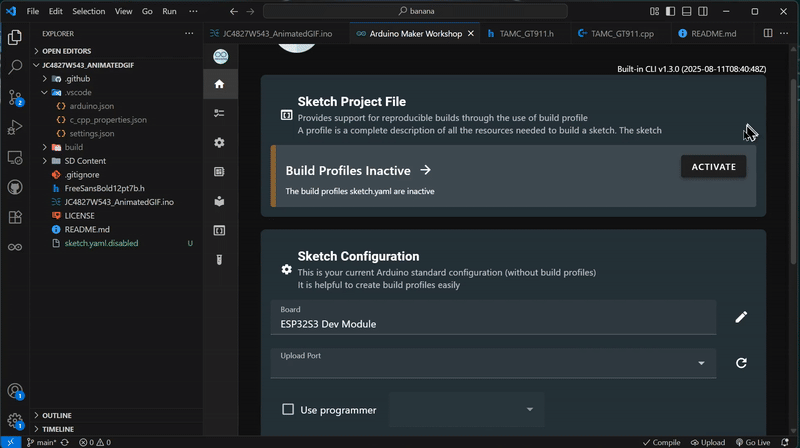Collapse the .vscode folder
The width and height of the screenshot is (800, 448).
coord(78,92)
